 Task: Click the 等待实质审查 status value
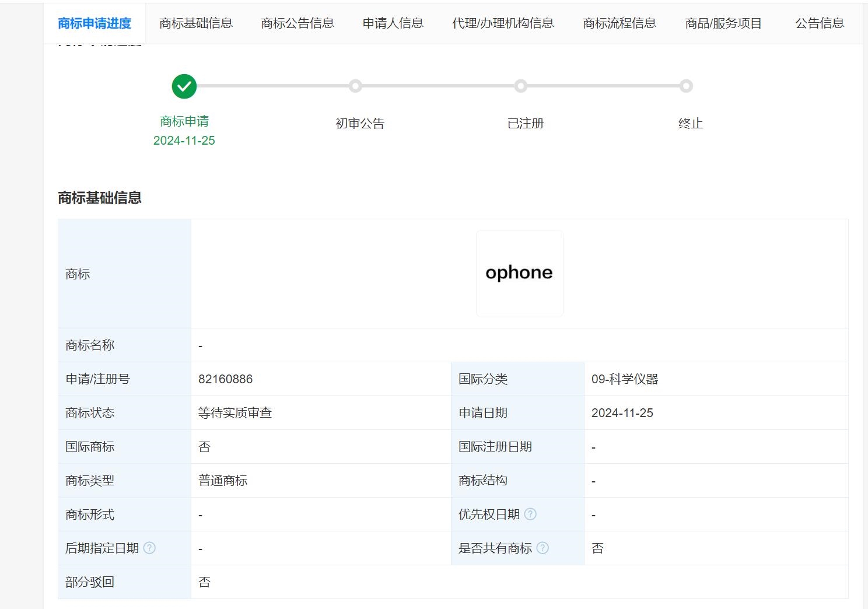(x=235, y=413)
